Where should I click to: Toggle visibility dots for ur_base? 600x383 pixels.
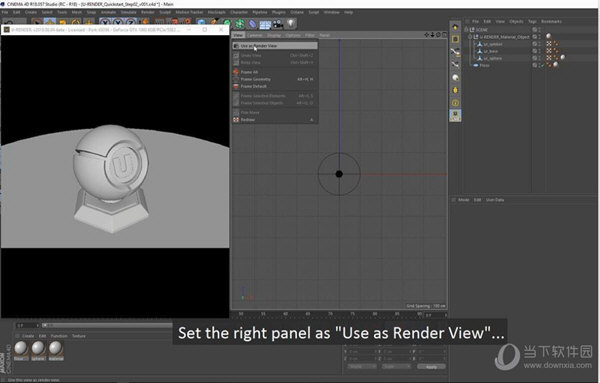click(540, 51)
